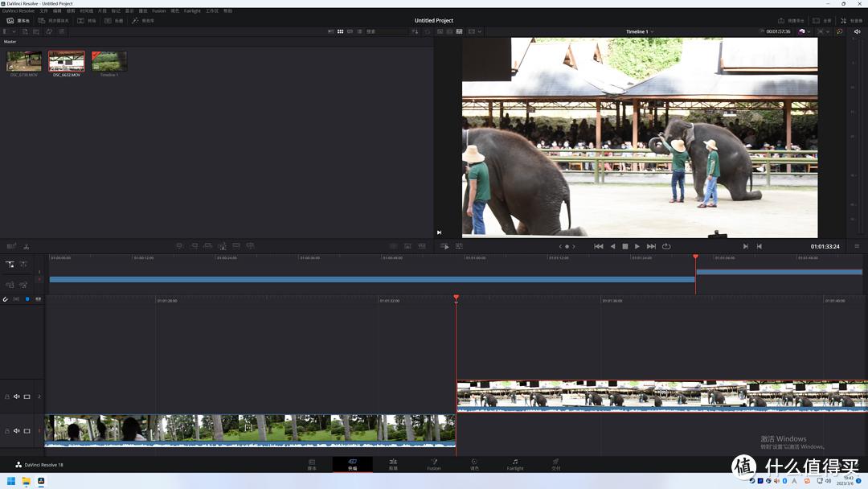Select the DSC_6632.MOV clip thumbnail

click(67, 61)
